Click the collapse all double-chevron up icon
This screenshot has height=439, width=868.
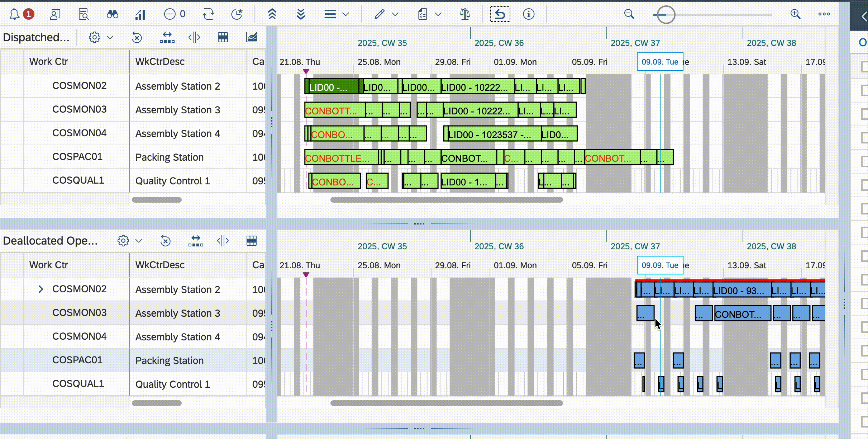(272, 14)
